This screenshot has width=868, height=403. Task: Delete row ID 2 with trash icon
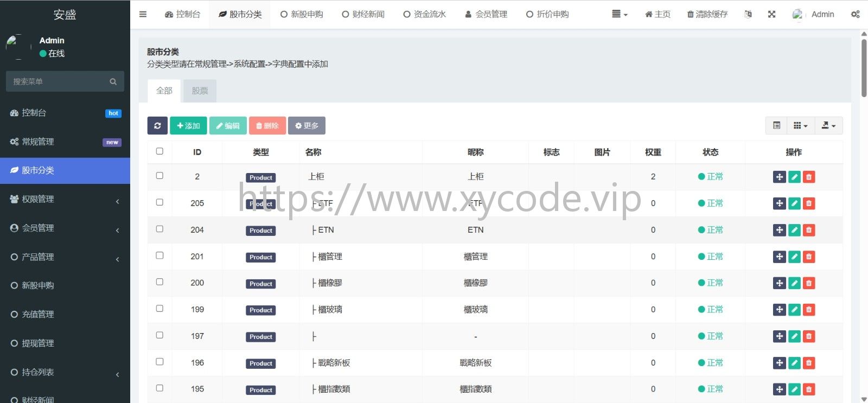(x=809, y=177)
